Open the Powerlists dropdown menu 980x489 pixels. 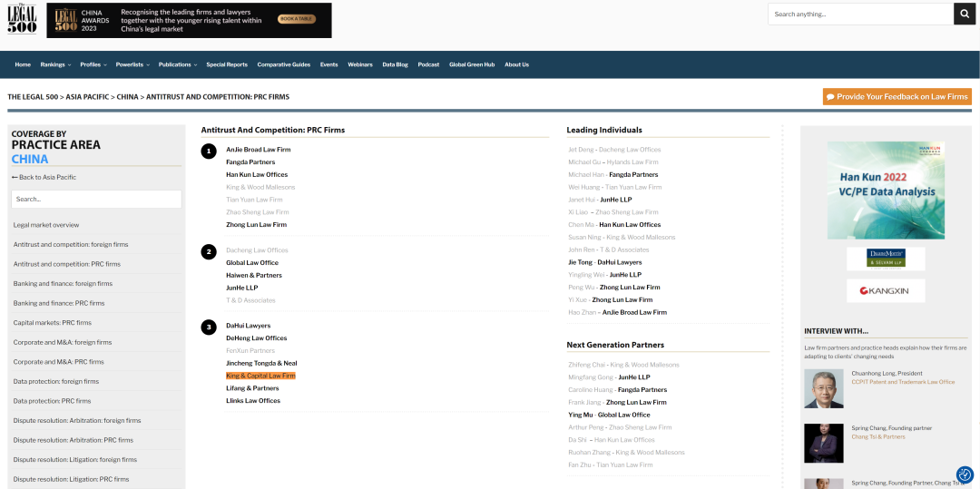click(132, 64)
